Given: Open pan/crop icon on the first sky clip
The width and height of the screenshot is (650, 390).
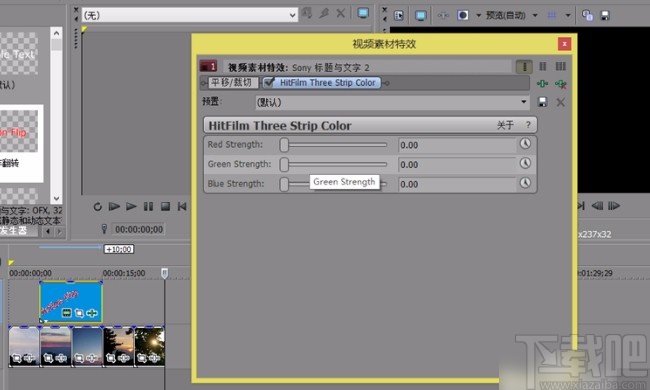Looking at the screenshot, I should (17, 357).
